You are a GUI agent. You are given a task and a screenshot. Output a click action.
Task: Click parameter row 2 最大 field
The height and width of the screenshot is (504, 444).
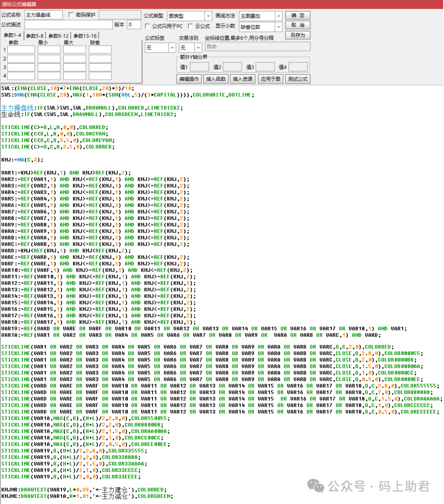[x=74, y=58]
